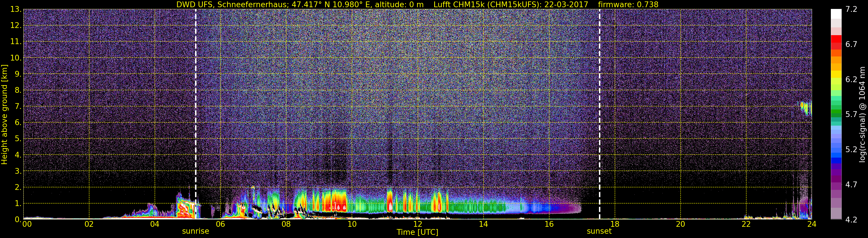Click the '13.' height tick label
Image resolution: width=868 pixels, height=238 pixels.
16,10
